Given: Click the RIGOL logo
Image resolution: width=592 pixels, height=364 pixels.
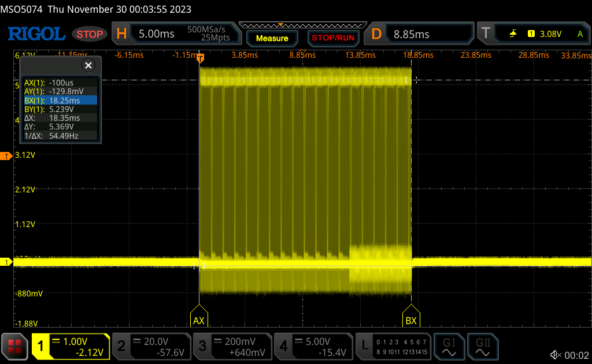Looking at the screenshot, I should click(x=36, y=34).
